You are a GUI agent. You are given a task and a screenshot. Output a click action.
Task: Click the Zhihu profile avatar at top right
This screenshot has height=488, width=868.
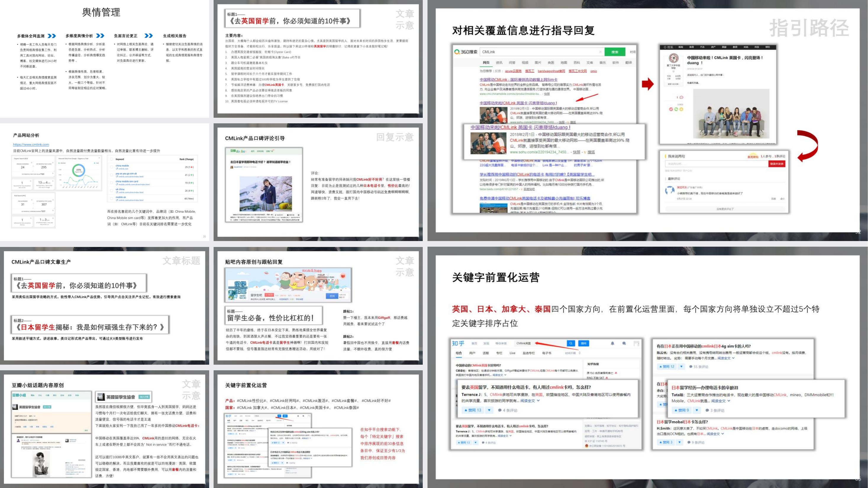[x=637, y=343]
